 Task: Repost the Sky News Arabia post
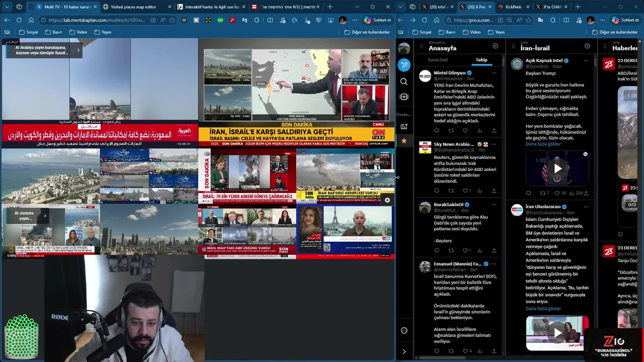pos(451,191)
